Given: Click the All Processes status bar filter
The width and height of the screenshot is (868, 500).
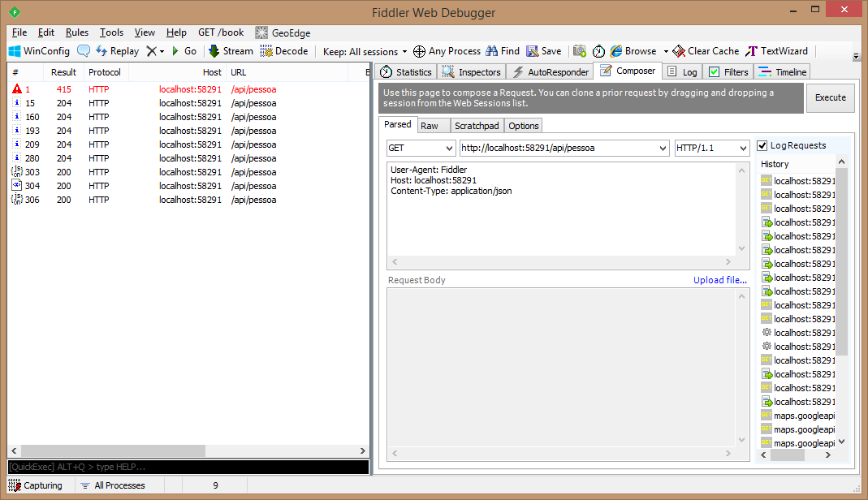Looking at the screenshot, I should 113,485.
